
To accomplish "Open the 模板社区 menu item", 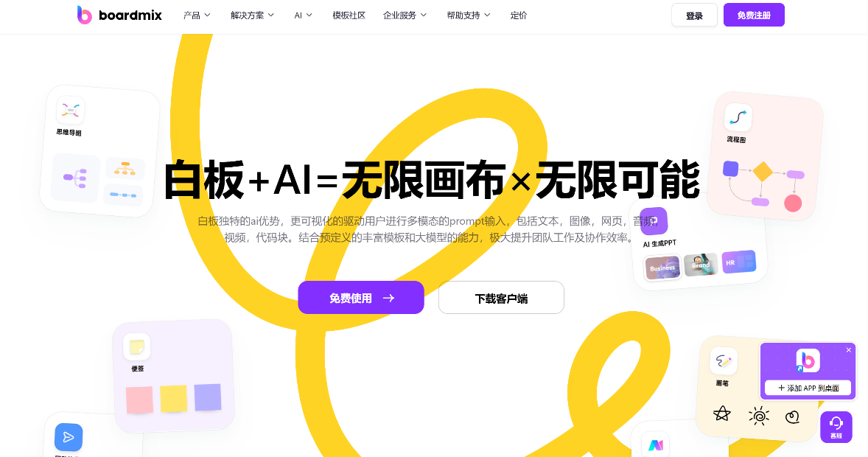I will coord(349,15).
